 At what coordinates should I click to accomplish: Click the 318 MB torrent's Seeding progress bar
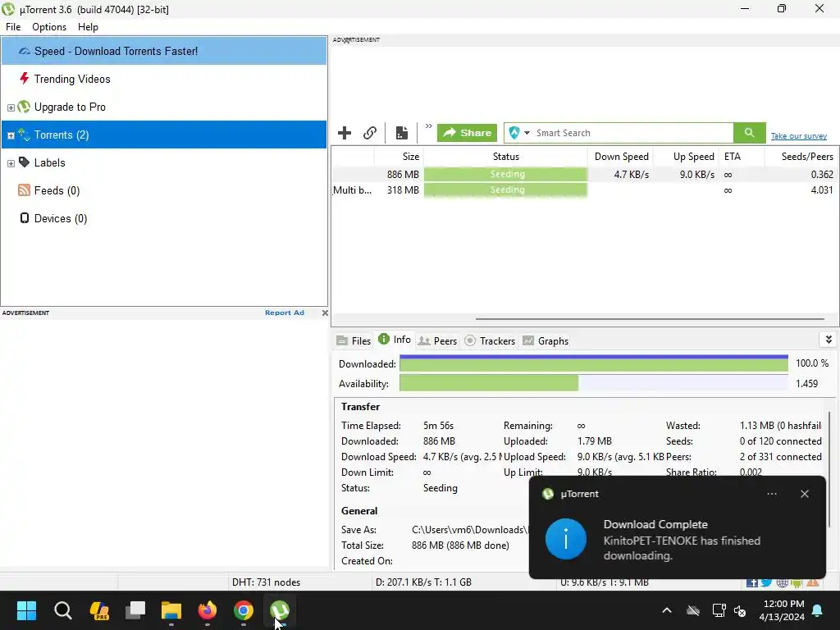pyautogui.click(x=505, y=190)
